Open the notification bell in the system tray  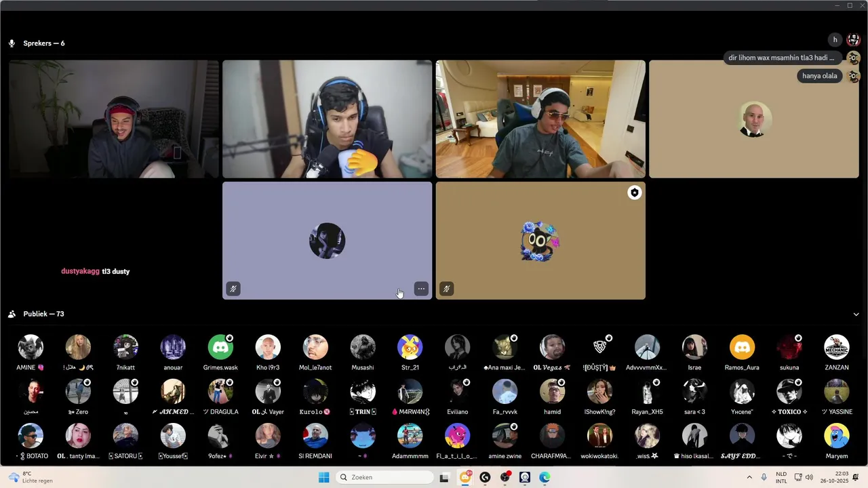(x=856, y=477)
